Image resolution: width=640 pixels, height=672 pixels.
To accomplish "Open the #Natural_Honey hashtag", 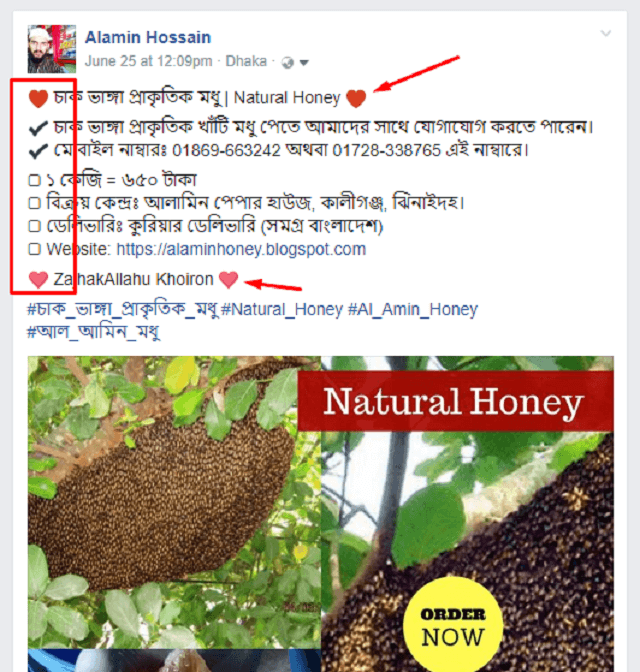I will click(x=282, y=309).
